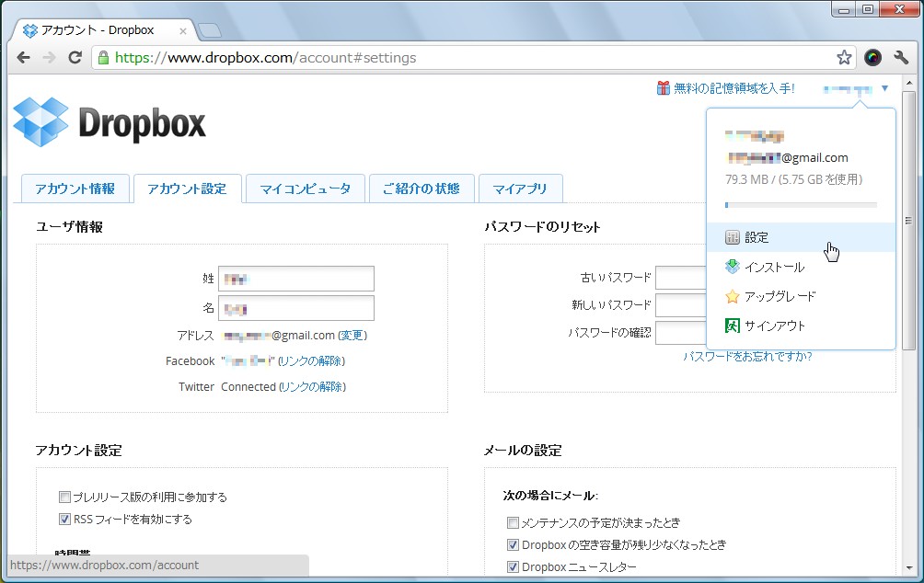This screenshot has width=924, height=583.
Task: Switch to マイアプリ tab
Action: click(x=520, y=189)
